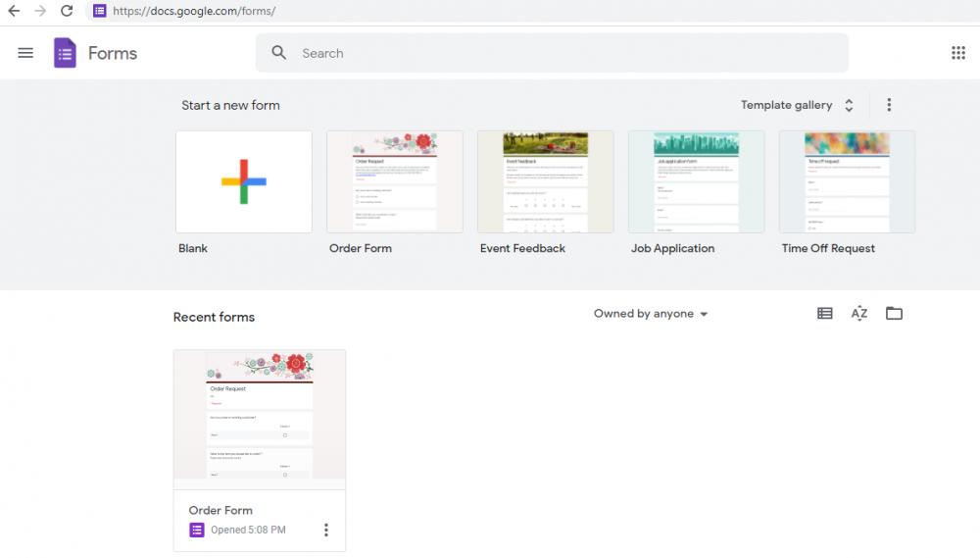The width and height of the screenshot is (980, 558).
Task: Open the Google apps grid
Action: [x=958, y=53]
